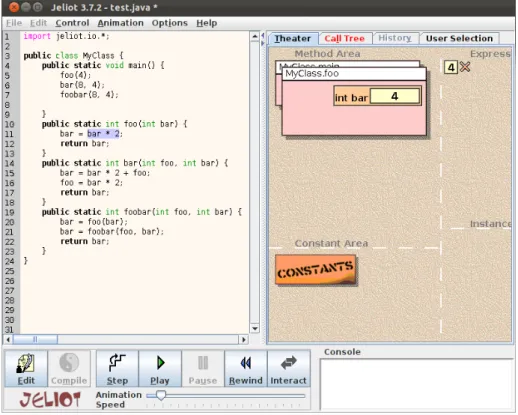The height and width of the screenshot is (415, 518).
Task: Click the Step animation button
Action: (x=117, y=369)
